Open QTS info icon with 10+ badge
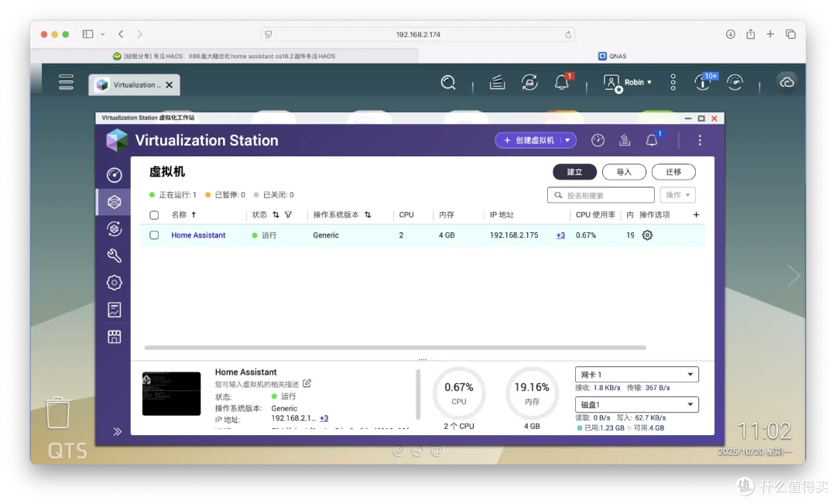 (704, 82)
